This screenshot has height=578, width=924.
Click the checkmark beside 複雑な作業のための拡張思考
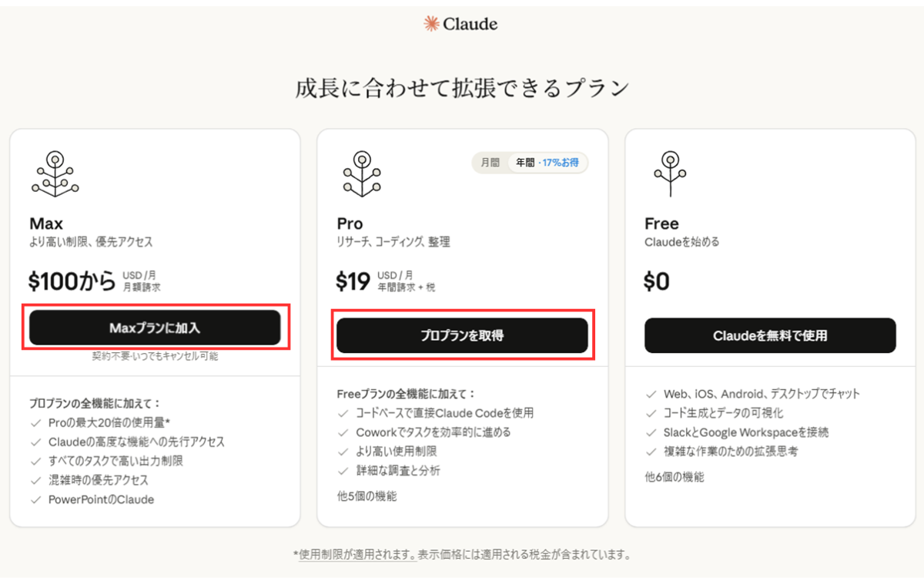pos(651,452)
